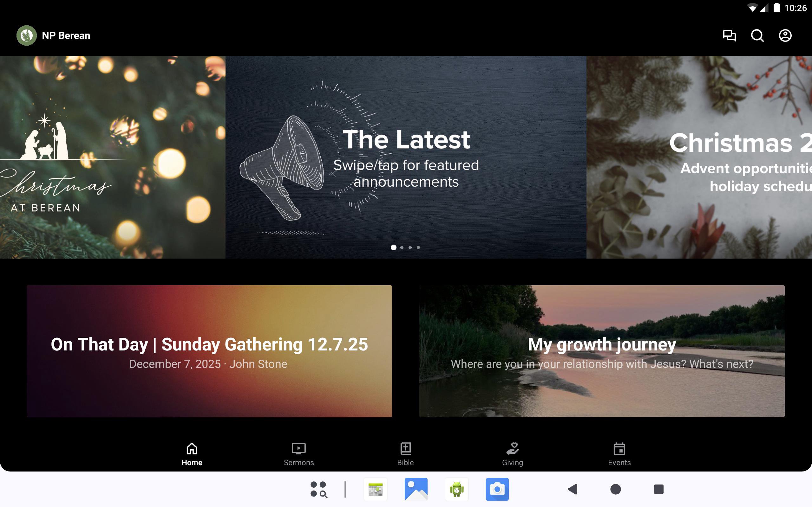Viewport: 812px width, 507px height.
Task: Open the messaging chat icon
Action: pos(729,35)
